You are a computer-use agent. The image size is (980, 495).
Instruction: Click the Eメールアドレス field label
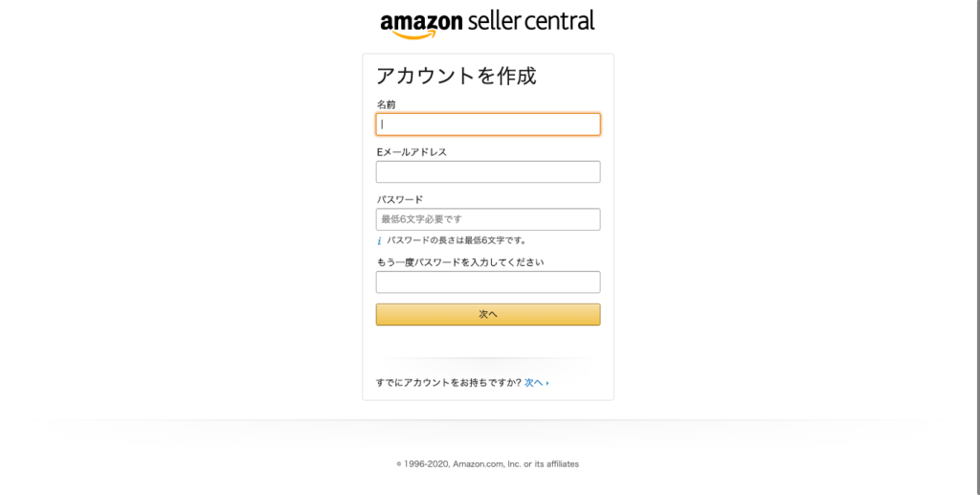coord(412,152)
